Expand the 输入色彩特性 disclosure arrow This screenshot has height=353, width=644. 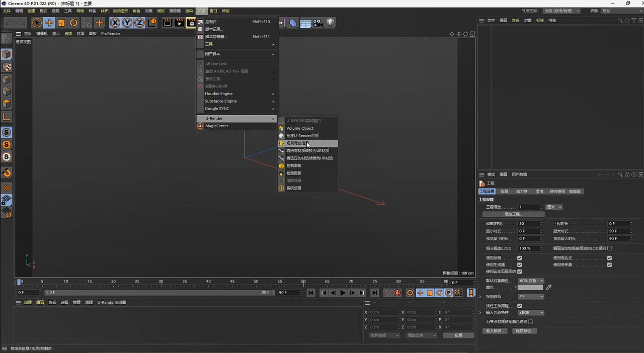pos(480,313)
